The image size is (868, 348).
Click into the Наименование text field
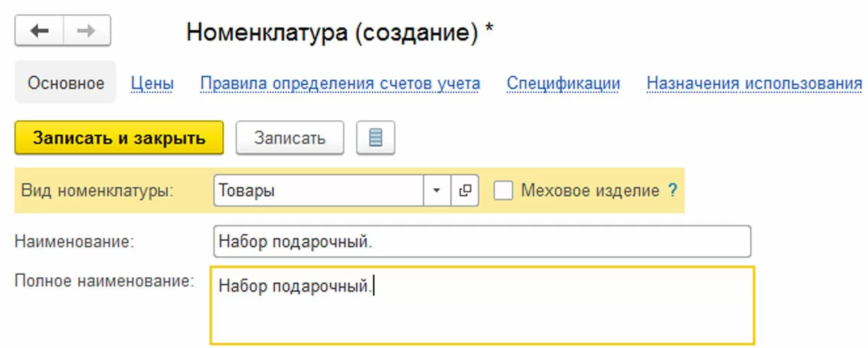(482, 242)
